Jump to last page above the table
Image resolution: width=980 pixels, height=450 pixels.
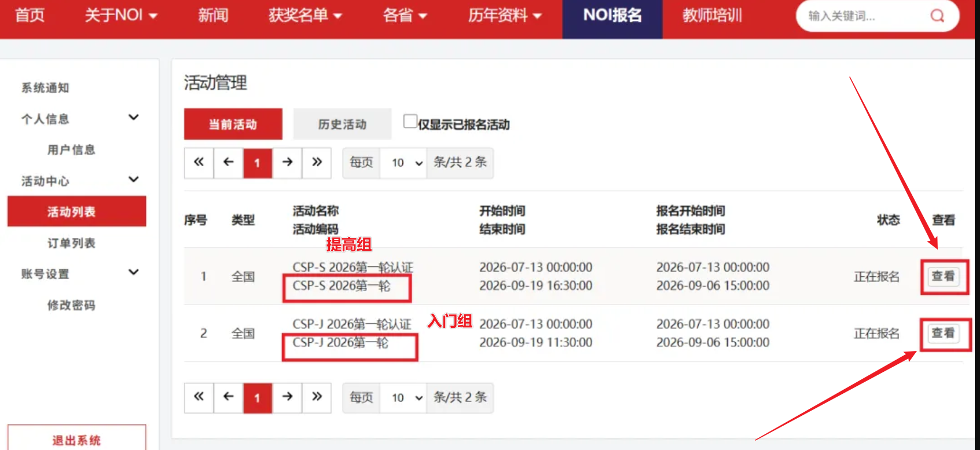point(317,163)
